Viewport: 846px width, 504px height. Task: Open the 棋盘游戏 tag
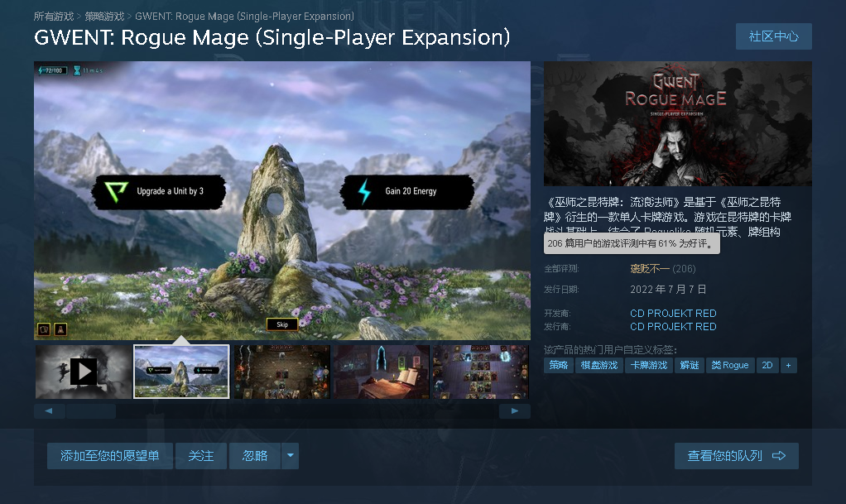(x=598, y=365)
